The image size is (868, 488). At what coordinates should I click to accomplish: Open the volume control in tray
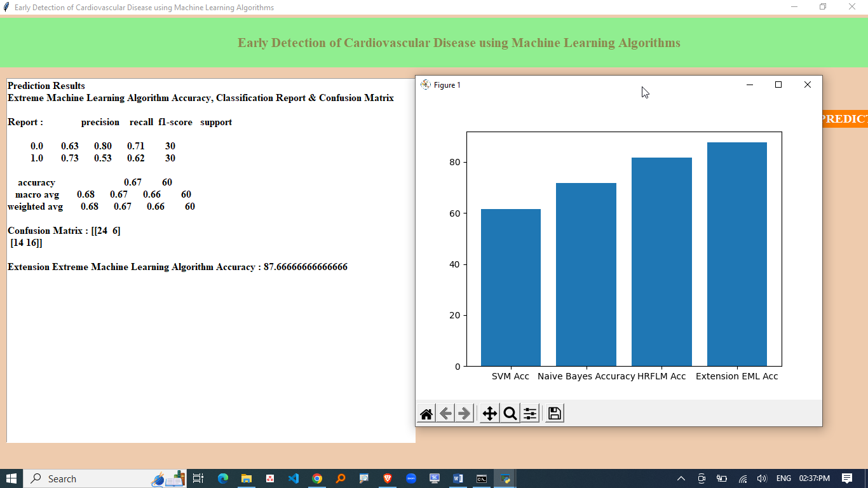point(762,478)
